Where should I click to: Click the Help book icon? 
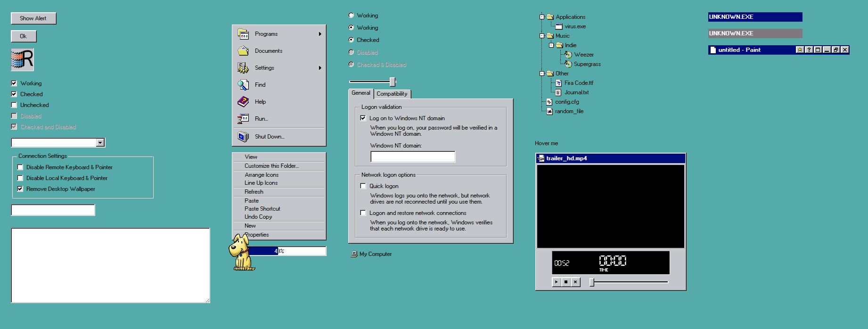coord(243,102)
